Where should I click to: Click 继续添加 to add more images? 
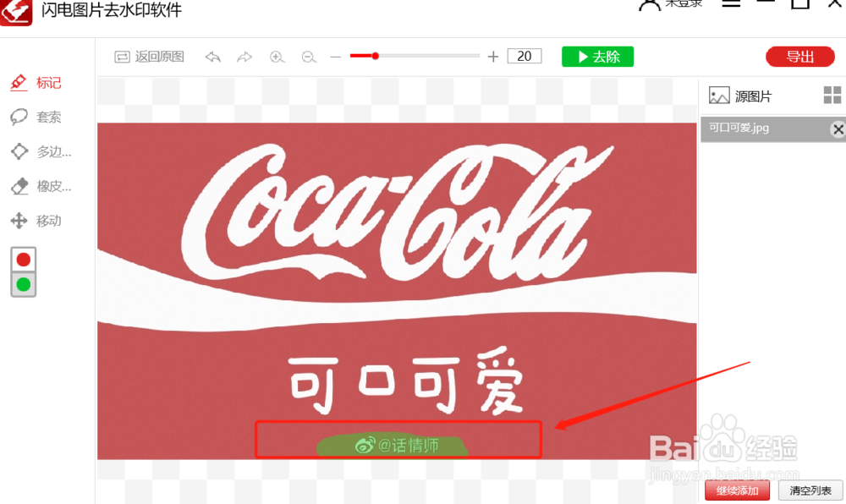tap(737, 490)
